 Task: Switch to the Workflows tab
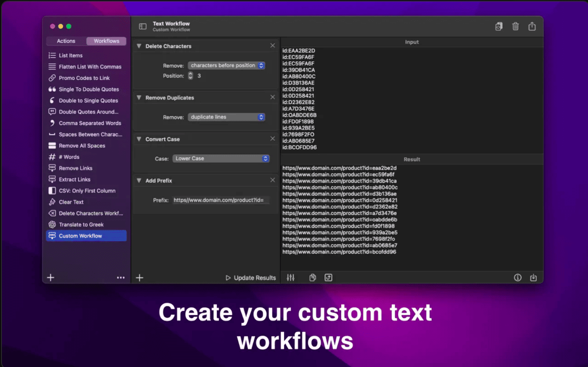tap(106, 41)
